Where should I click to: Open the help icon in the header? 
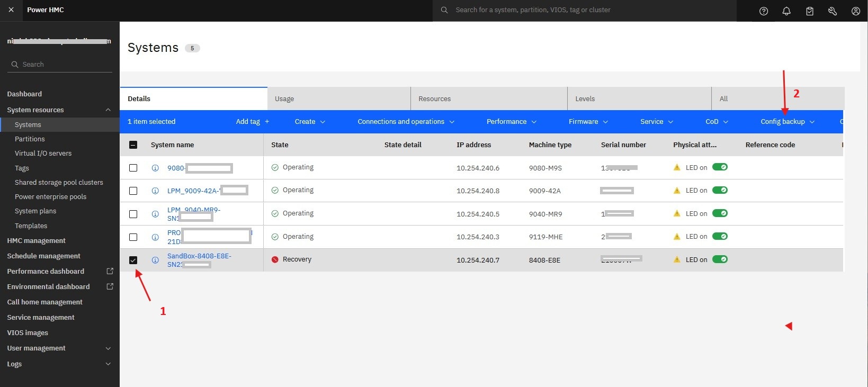[764, 11]
